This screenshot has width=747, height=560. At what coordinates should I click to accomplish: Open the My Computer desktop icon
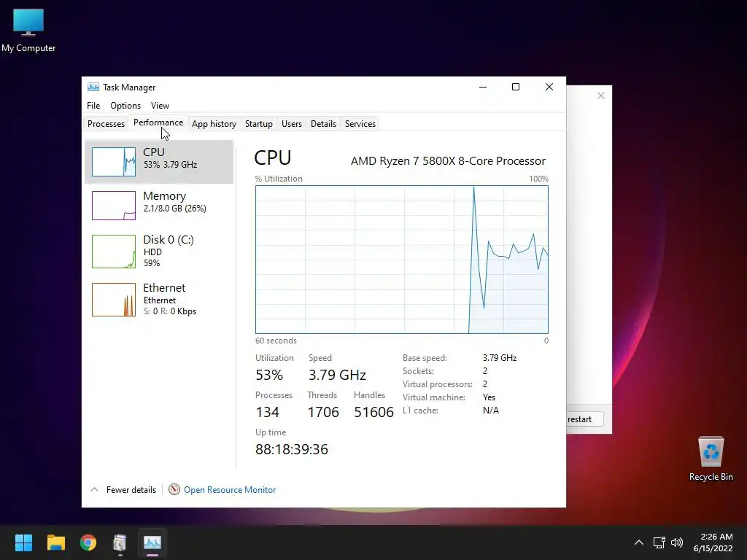tap(28, 31)
